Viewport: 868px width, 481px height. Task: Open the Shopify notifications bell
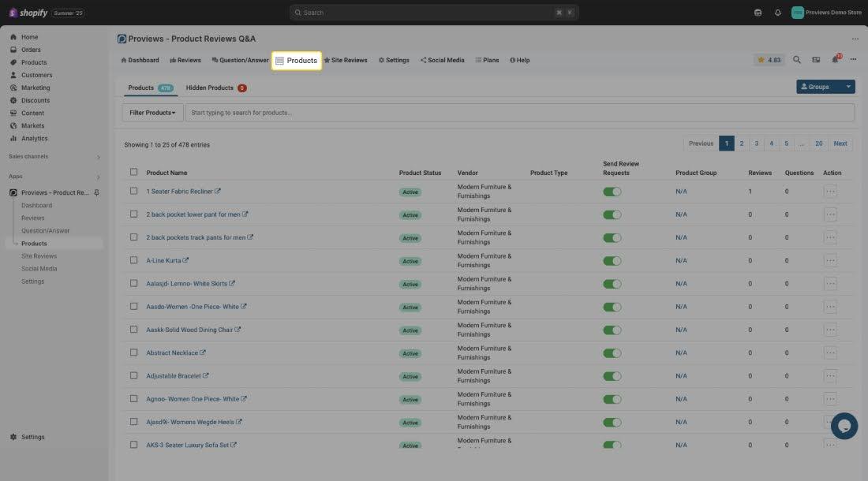778,13
